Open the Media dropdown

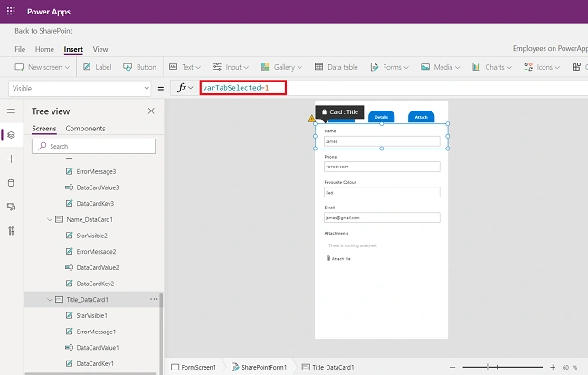pos(440,67)
